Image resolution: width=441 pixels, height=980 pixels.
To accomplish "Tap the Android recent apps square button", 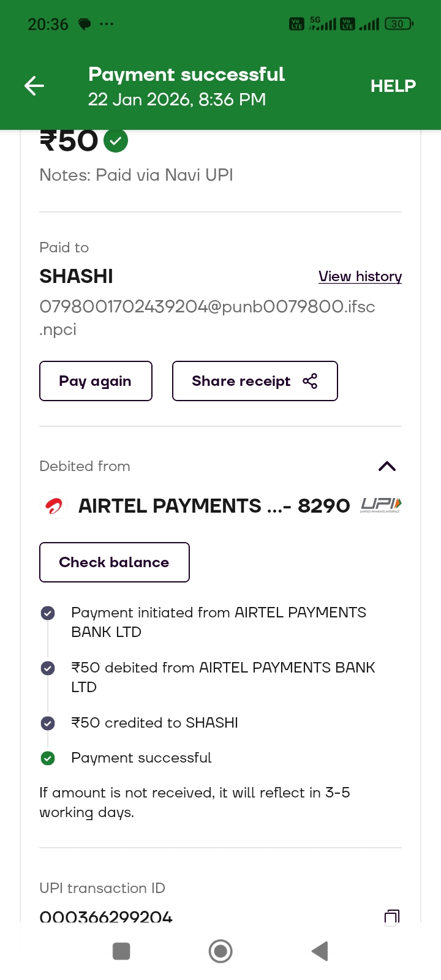I will [x=121, y=951].
